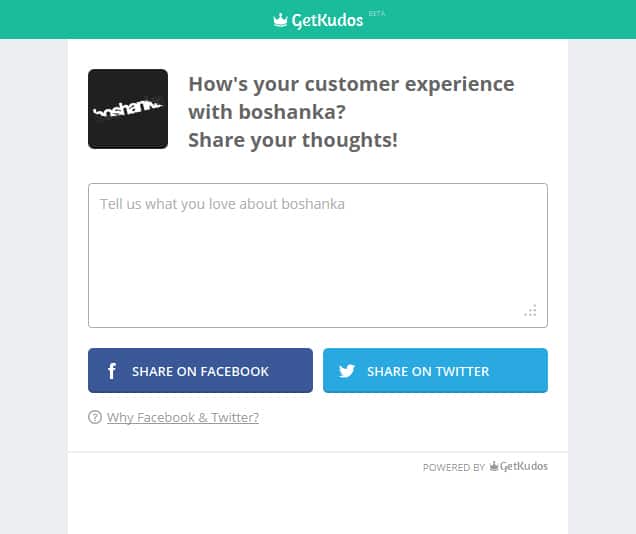Click the BETA label beside the header logo
Viewport: 636px width, 534px height.
[377, 13]
